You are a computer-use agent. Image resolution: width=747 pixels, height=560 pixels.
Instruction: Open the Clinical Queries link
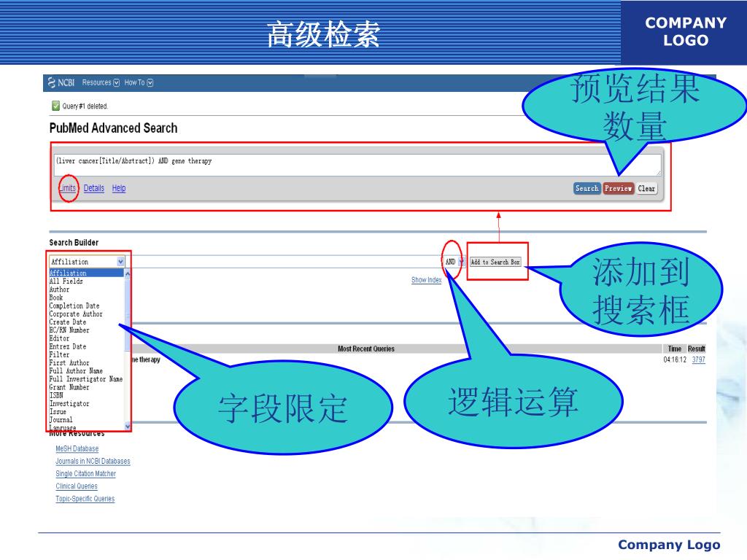point(77,486)
